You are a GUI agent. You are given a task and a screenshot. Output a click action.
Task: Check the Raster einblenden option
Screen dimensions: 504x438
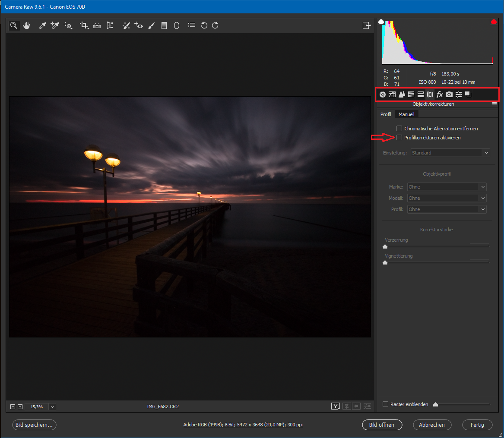[386, 404]
